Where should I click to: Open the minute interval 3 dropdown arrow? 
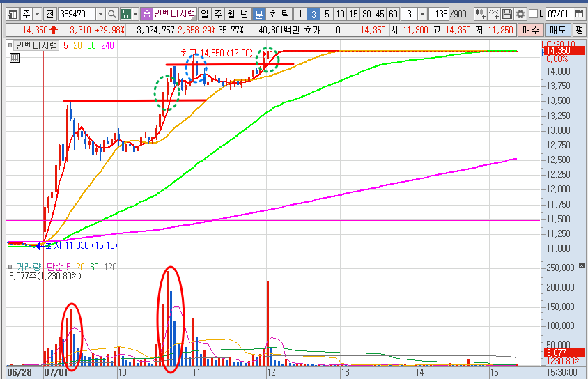pyautogui.click(x=423, y=14)
